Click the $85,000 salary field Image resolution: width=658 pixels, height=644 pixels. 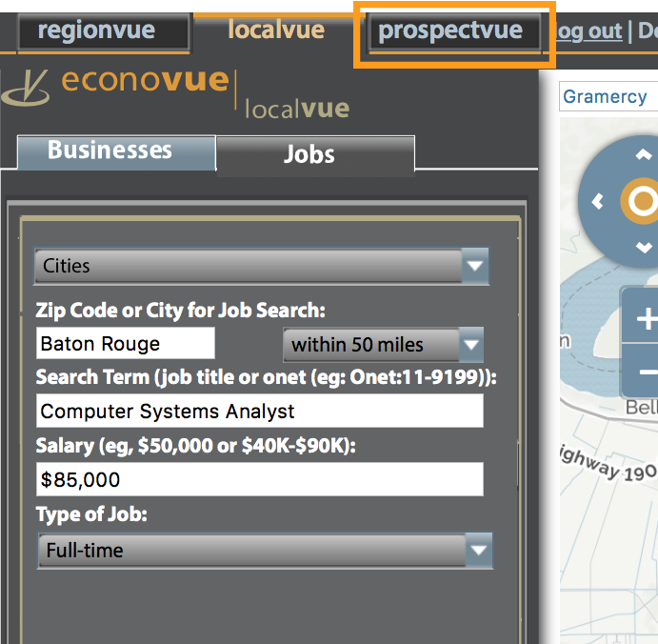click(260, 479)
